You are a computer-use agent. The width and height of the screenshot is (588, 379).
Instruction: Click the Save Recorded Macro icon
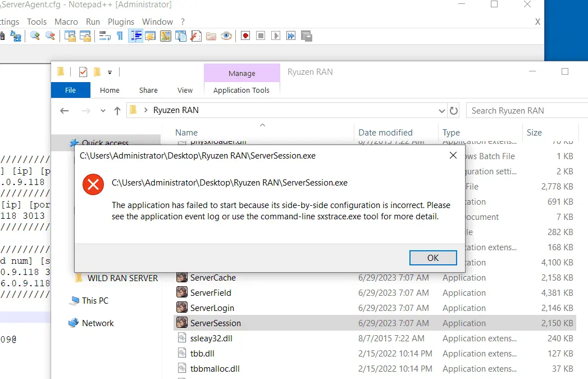[307, 36]
